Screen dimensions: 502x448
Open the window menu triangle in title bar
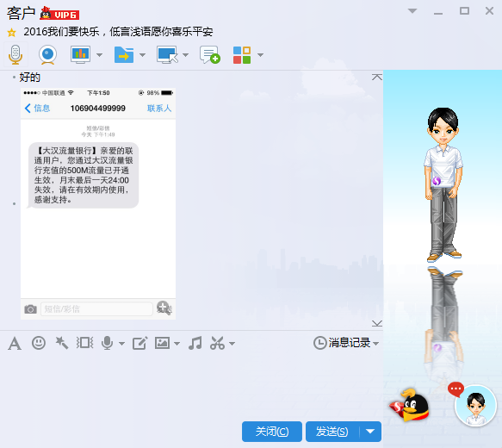click(412, 11)
